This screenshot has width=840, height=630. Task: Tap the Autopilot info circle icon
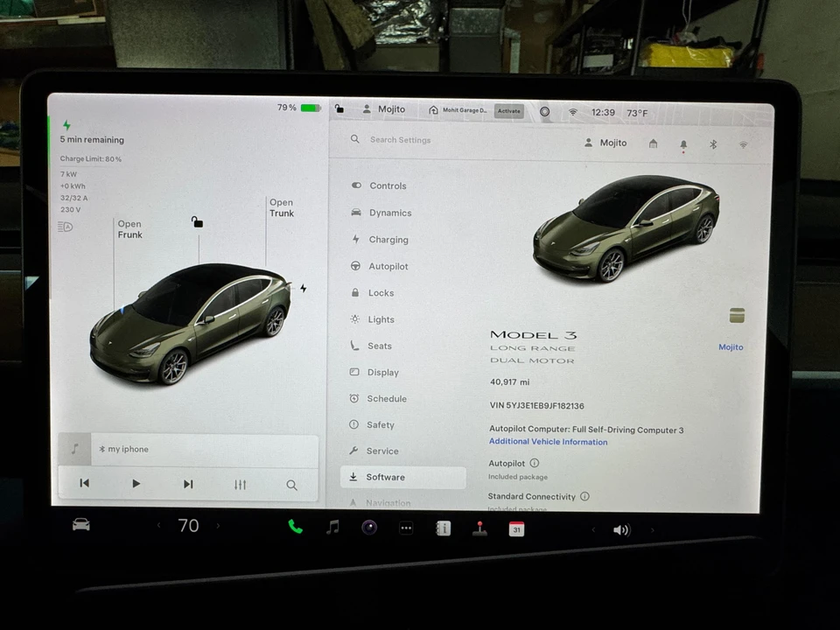(x=535, y=463)
